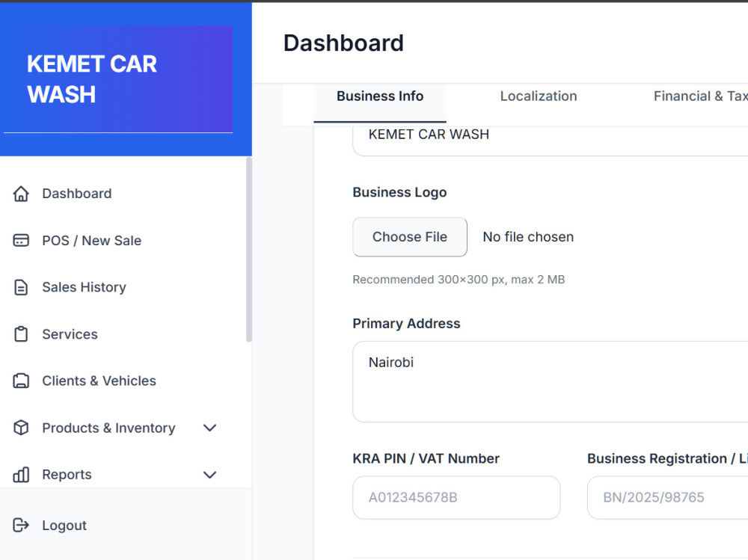Click the sidebar vertical scrollbar
Viewport: 748px width, 560px height.
coord(248,250)
